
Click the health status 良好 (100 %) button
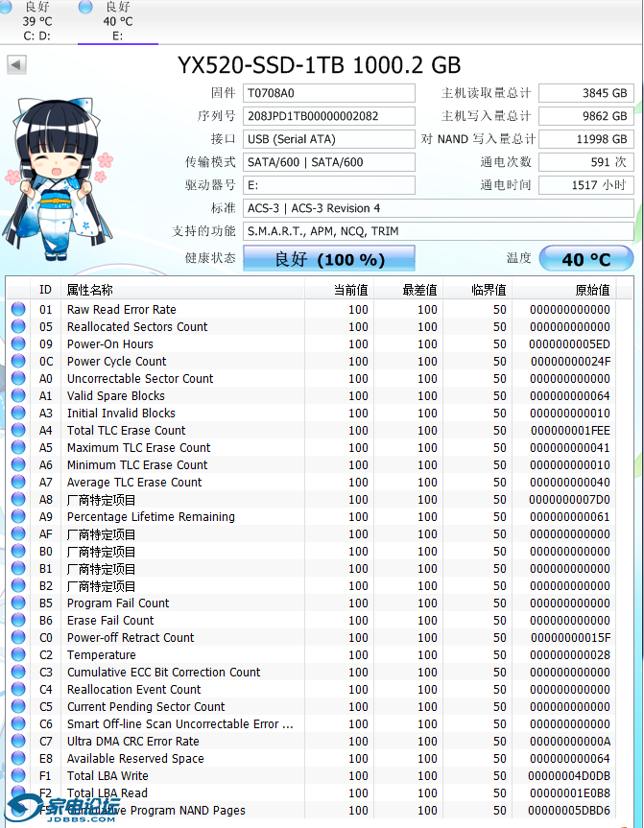[328, 259]
